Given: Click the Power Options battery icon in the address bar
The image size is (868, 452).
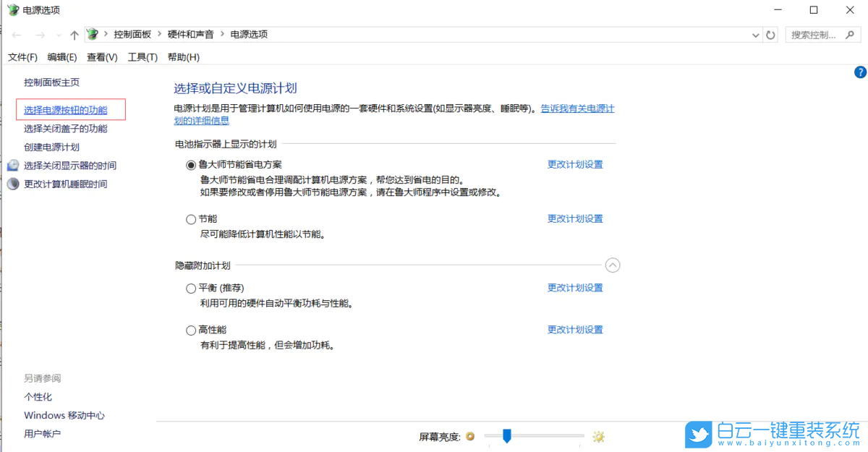Looking at the screenshot, I should (x=93, y=33).
